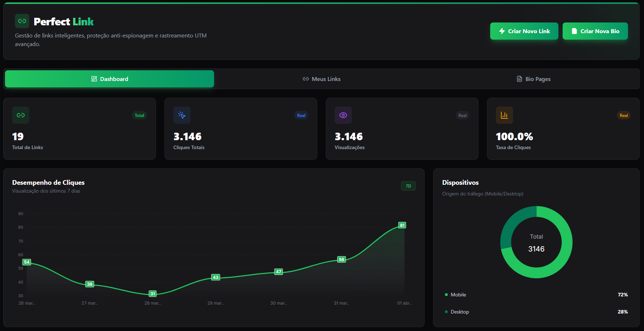
Task: Click the eye icon on Visualizações card
Action: point(343,115)
